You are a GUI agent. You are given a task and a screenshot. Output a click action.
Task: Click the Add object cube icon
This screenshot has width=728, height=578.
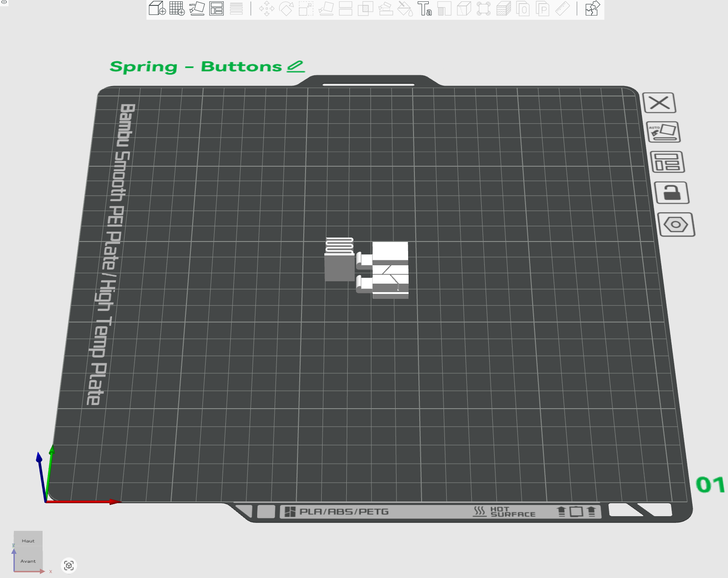(x=157, y=9)
